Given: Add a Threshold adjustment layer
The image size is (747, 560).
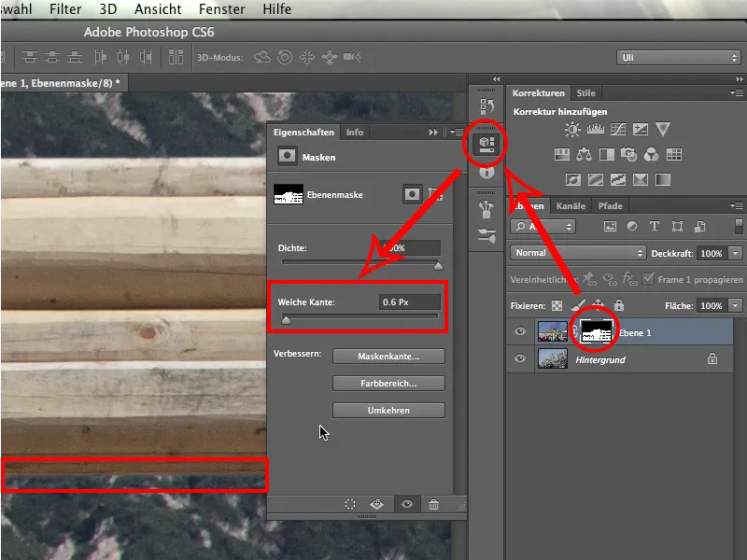Looking at the screenshot, I should pyautogui.click(x=618, y=179).
